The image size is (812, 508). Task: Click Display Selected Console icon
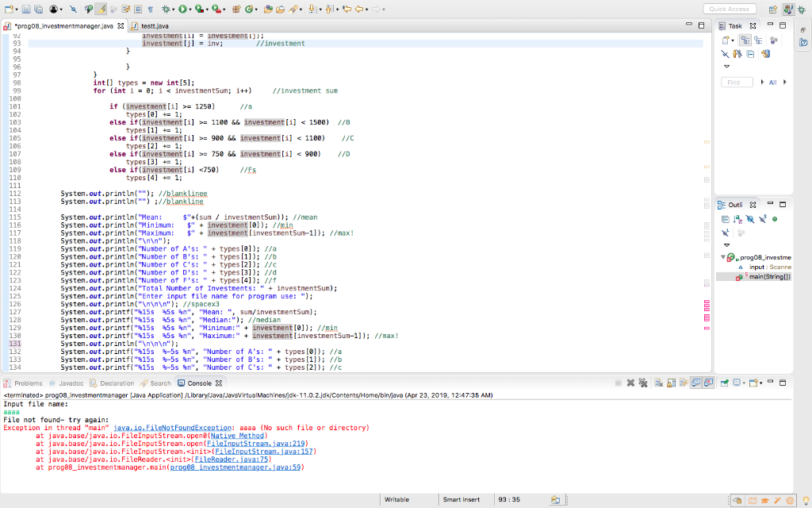(x=737, y=383)
